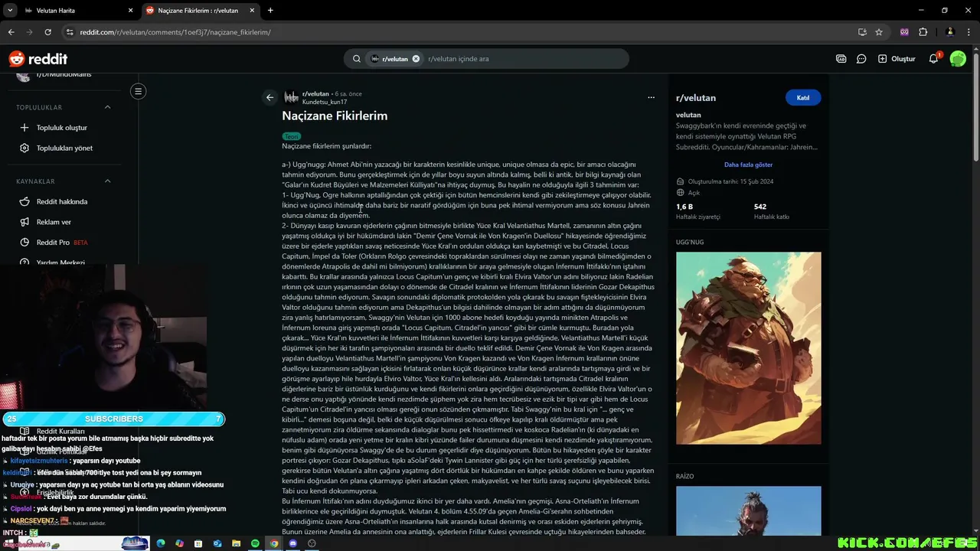
Task: Close the Naçizane Fikirlerim tab
Action: click(253, 11)
